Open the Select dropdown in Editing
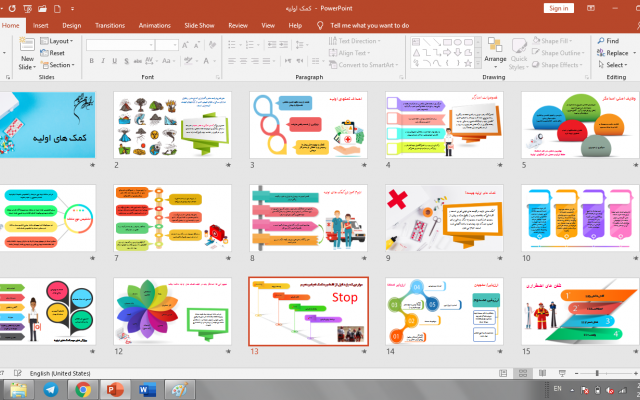Viewport: 640px width, 400px height. (x=613, y=64)
